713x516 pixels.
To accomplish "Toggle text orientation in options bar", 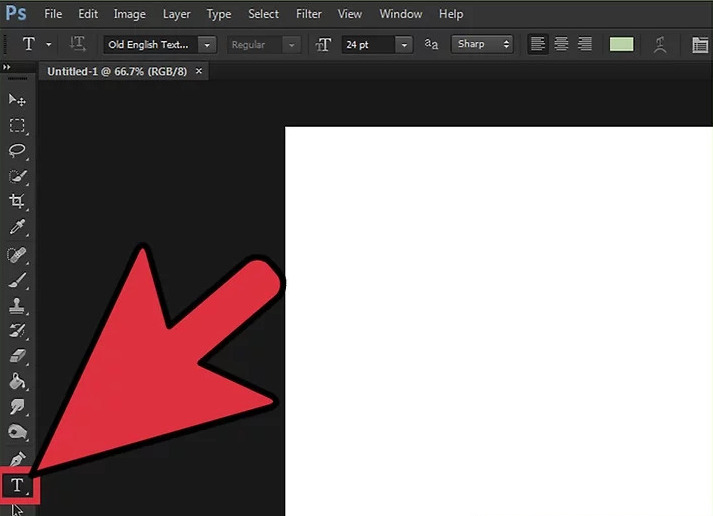I will 78,45.
